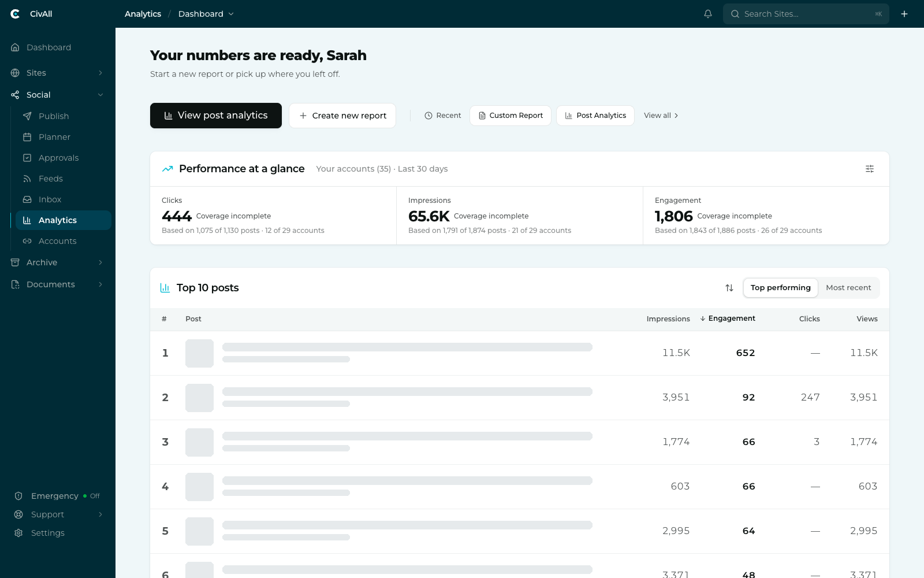
Task: Open the recent Custom Report
Action: (x=511, y=116)
